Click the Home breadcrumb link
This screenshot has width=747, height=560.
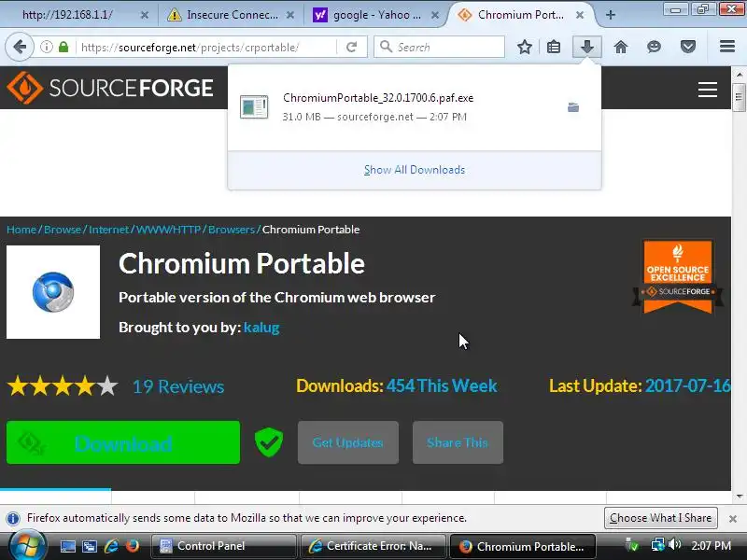tap(21, 230)
